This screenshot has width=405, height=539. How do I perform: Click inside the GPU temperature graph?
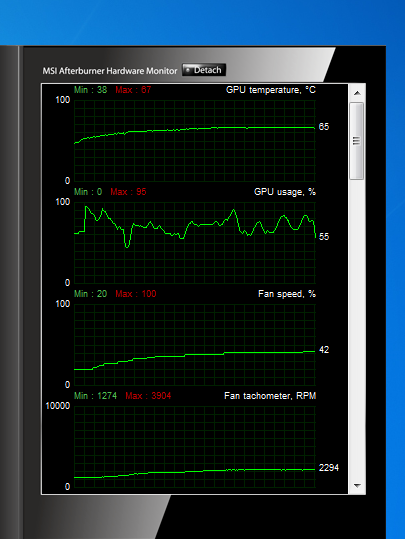(x=195, y=141)
